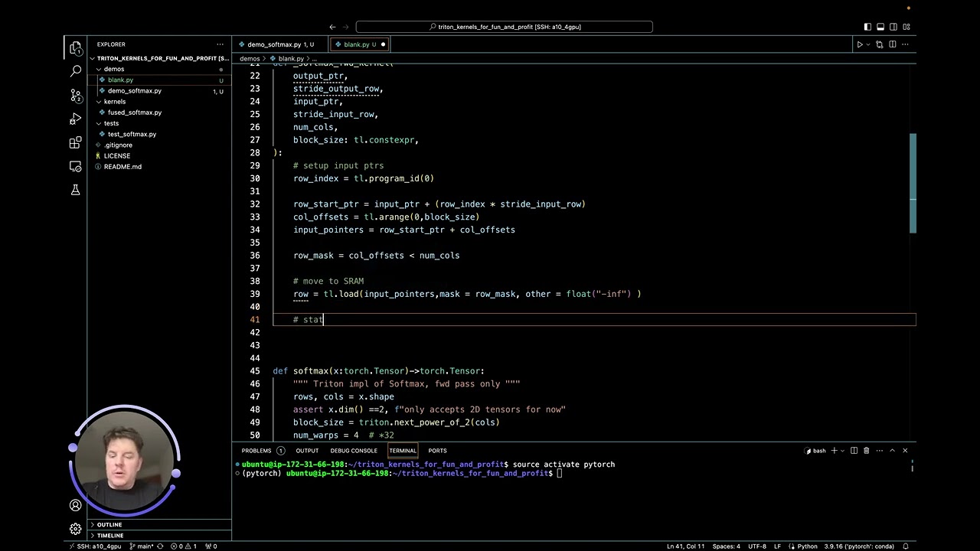This screenshot has height=551, width=980.
Task: Click the Ln 41, Col 11 status item
Action: pyautogui.click(x=685, y=546)
